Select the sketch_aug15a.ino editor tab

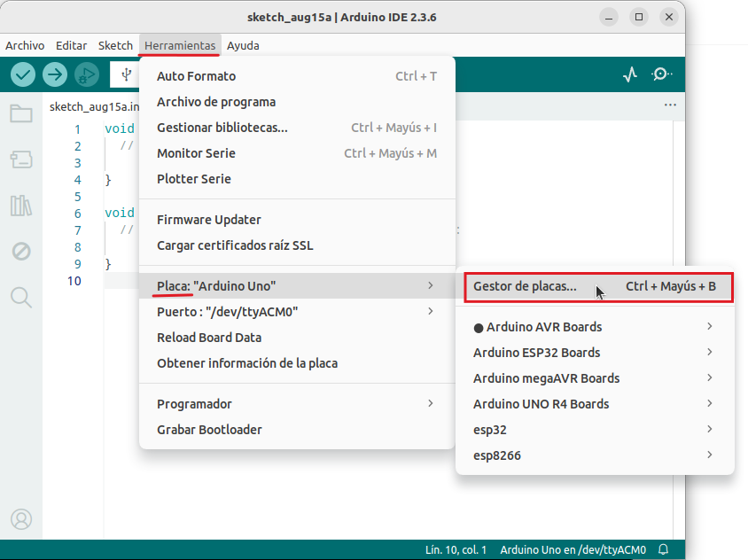pos(94,106)
